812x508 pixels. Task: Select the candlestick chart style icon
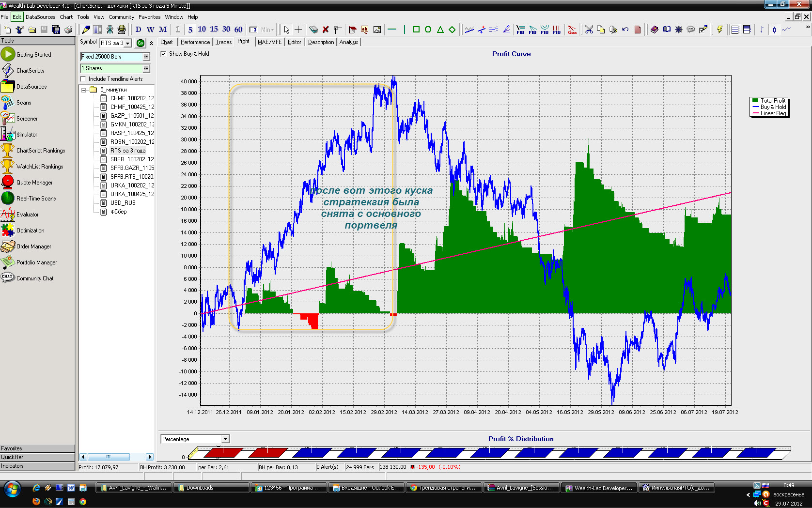[x=774, y=30]
